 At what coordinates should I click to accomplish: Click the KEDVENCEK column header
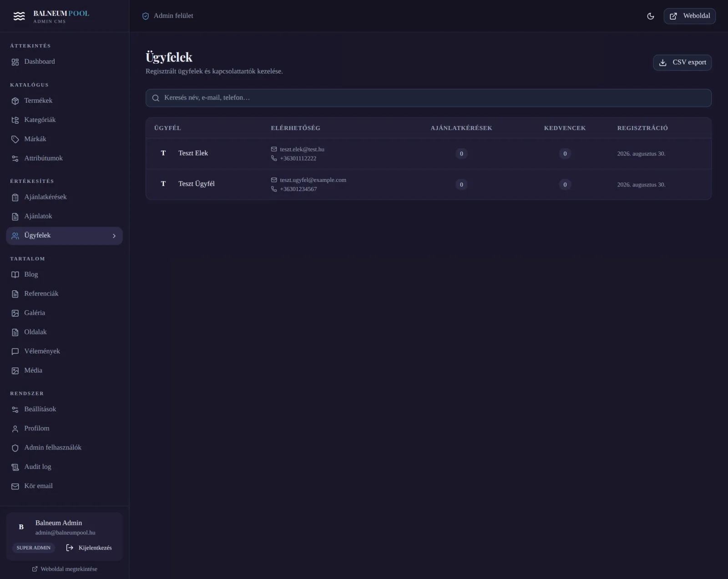tap(565, 128)
